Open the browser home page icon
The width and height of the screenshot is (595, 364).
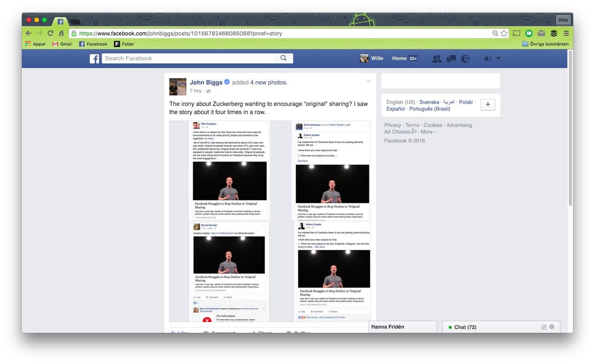point(61,33)
